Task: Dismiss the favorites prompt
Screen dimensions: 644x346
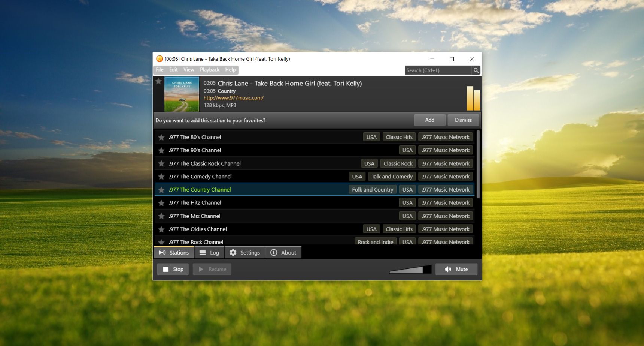Action: 463,120
